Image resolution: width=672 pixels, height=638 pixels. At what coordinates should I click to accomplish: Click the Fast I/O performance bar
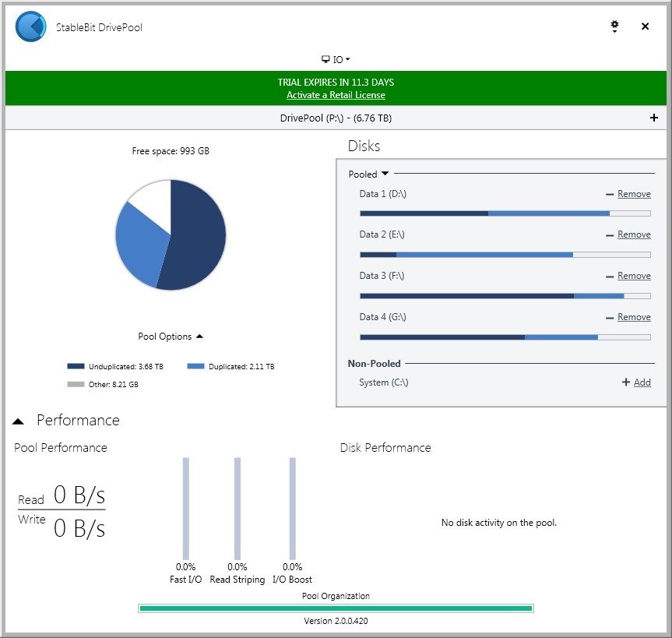pyautogui.click(x=185, y=509)
